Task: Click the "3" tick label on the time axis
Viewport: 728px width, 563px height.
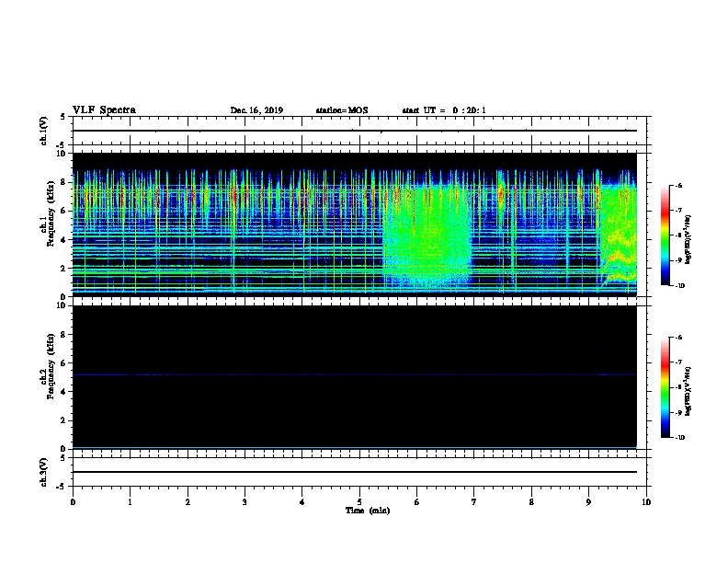Action: (245, 501)
